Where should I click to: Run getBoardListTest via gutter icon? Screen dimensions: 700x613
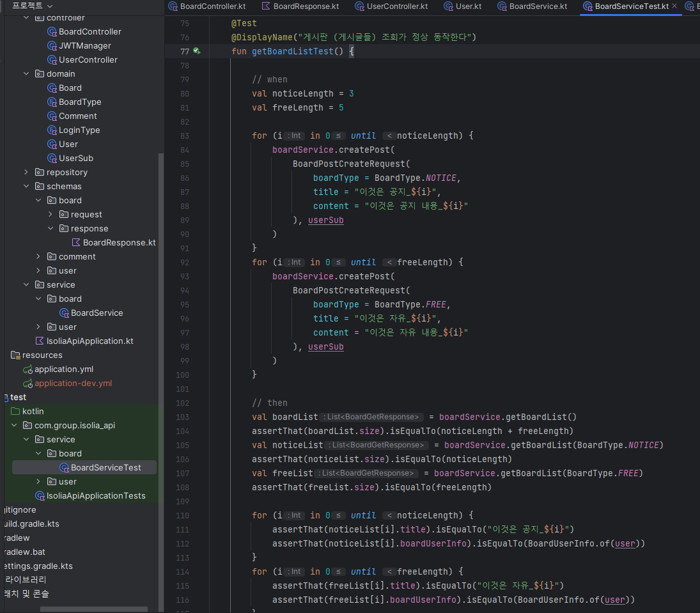[196, 51]
